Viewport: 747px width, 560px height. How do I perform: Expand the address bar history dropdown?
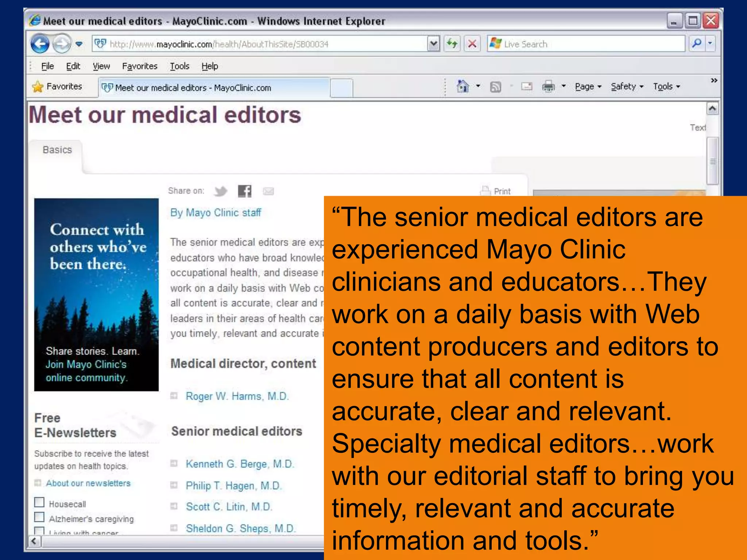[x=433, y=44]
